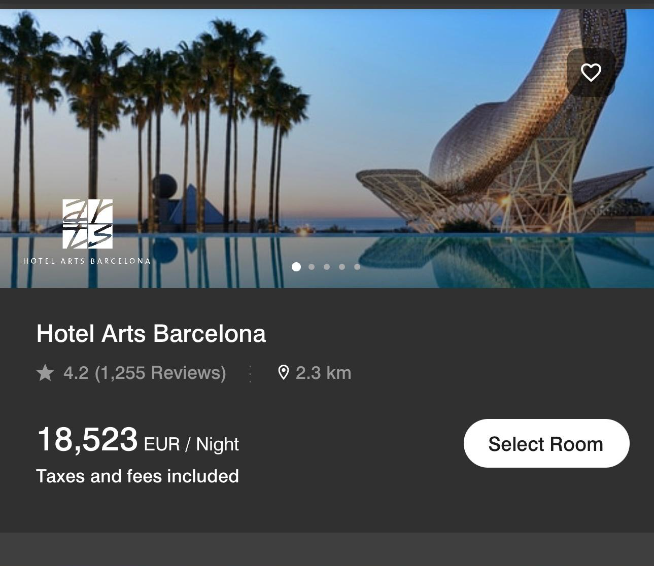
Task: Jump to the second carousel photo dot
Action: (312, 267)
